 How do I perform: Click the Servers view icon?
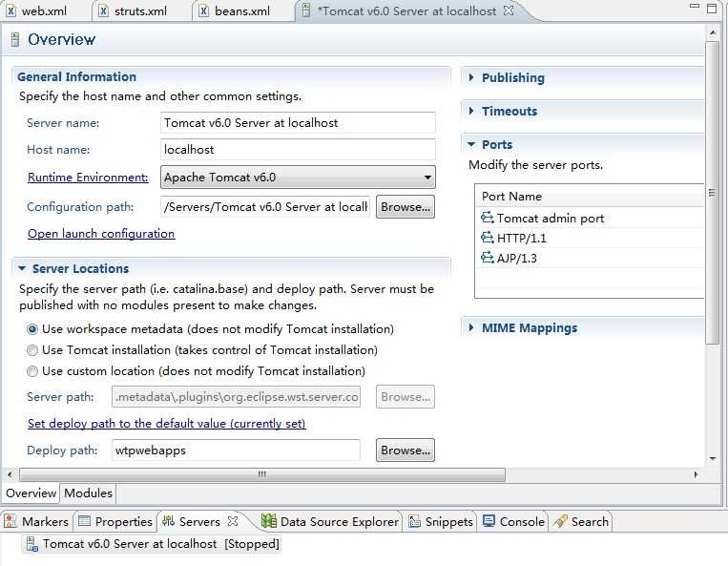click(168, 521)
